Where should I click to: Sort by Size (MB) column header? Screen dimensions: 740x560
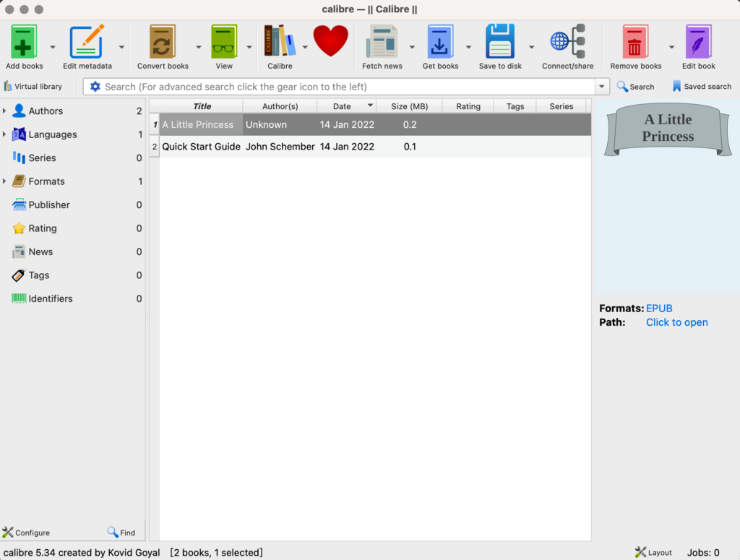click(409, 106)
